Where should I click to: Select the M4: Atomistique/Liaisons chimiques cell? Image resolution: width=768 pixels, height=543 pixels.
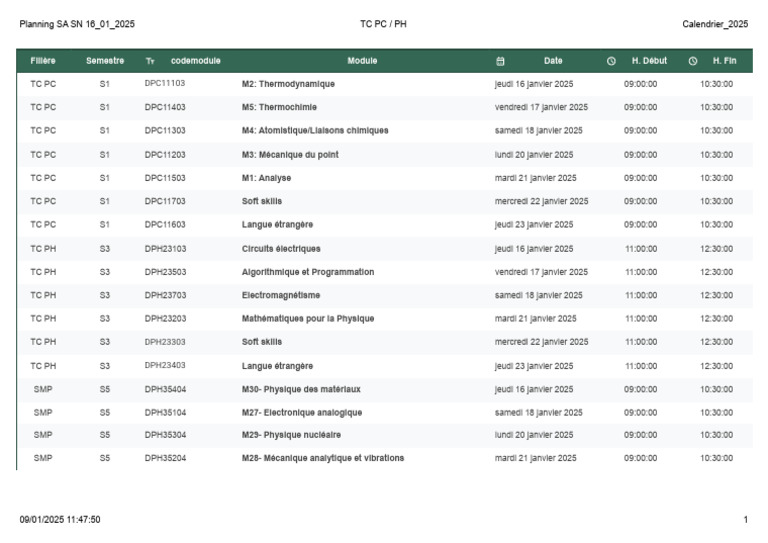[x=315, y=131]
